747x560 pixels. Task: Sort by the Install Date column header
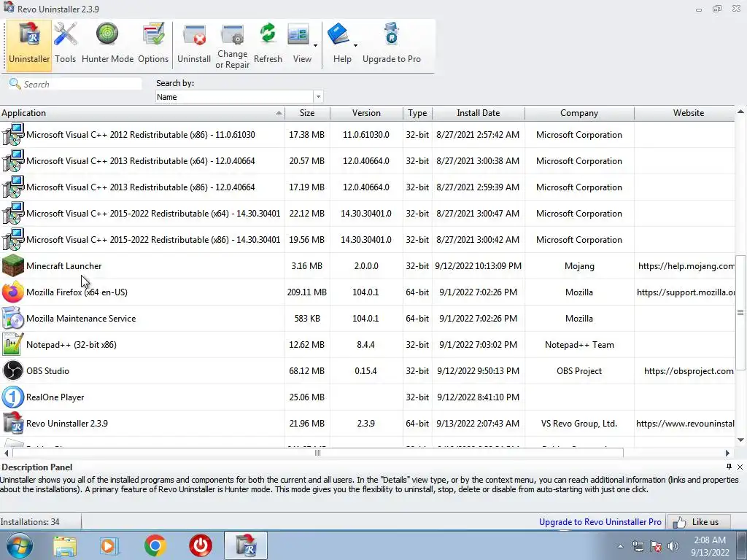coord(479,113)
